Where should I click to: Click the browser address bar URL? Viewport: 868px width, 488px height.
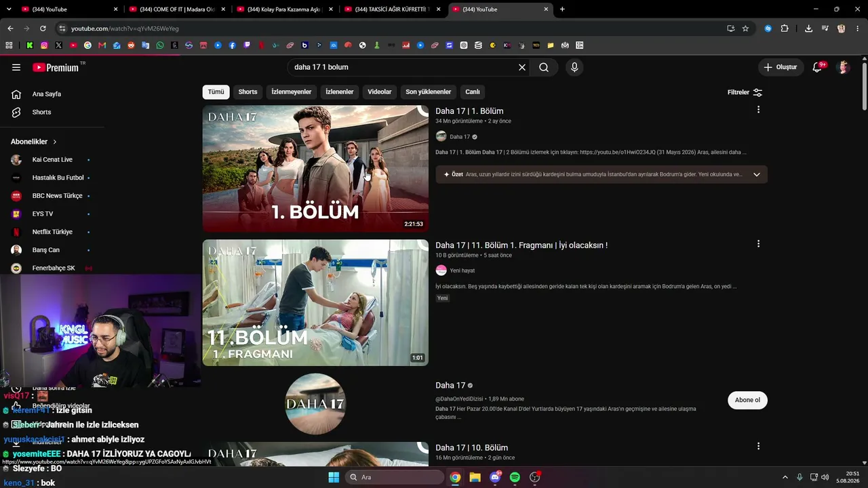pos(125,28)
